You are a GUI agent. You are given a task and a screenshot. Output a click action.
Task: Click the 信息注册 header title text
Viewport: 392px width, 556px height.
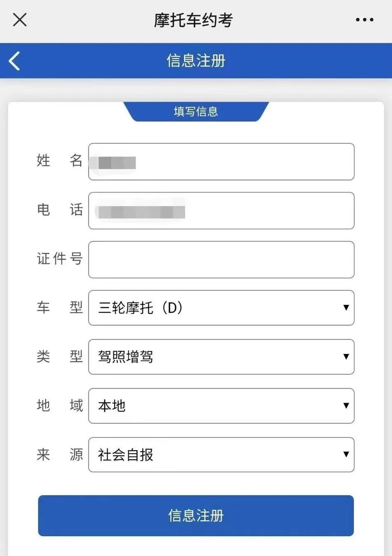(x=196, y=61)
